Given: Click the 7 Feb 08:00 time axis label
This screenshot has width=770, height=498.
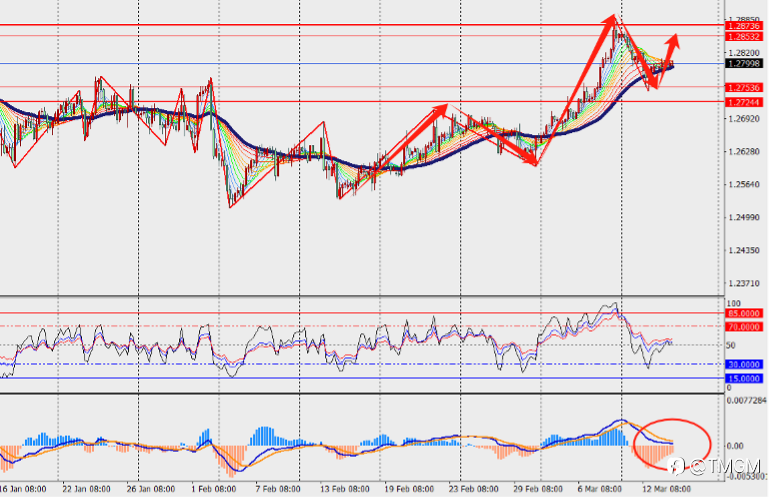Looking at the screenshot, I should [277, 489].
